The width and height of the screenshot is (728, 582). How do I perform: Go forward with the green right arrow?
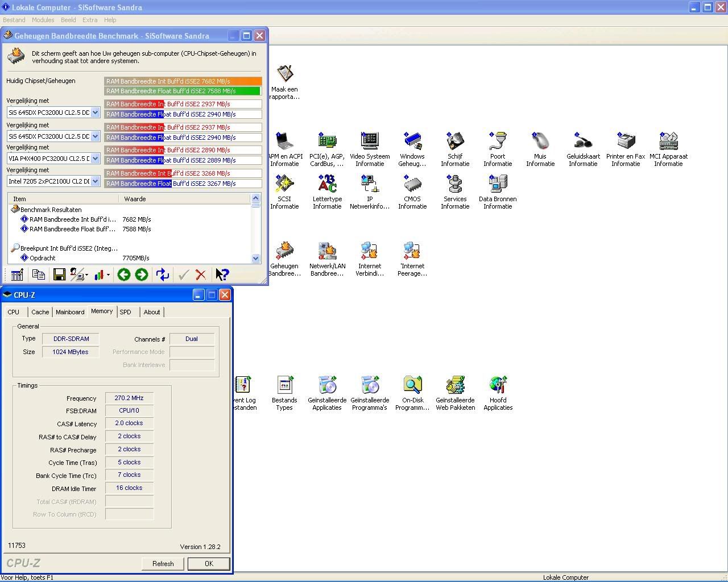(142, 275)
